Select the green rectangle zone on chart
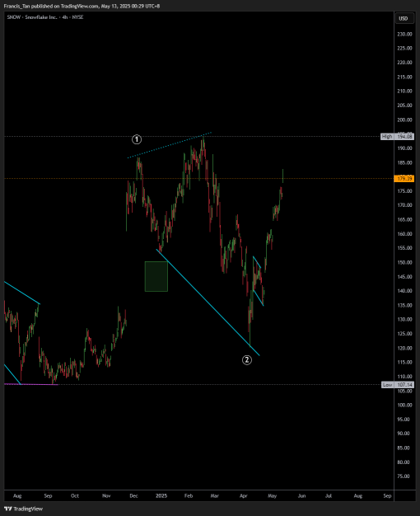 click(156, 276)
